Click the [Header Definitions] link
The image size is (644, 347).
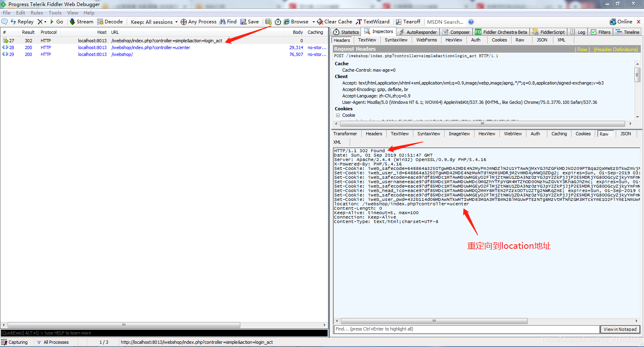point(616,50)
